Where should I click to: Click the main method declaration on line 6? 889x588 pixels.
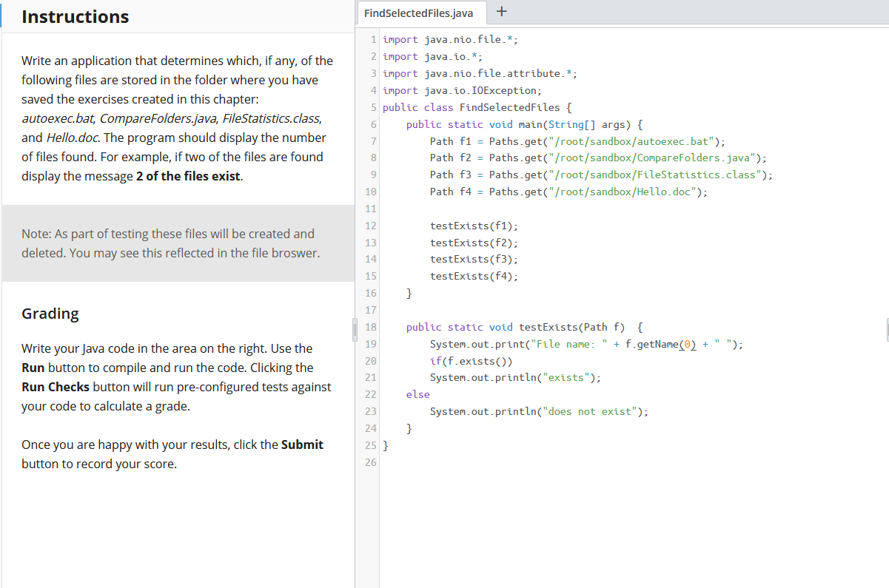[x=526, y=124]
